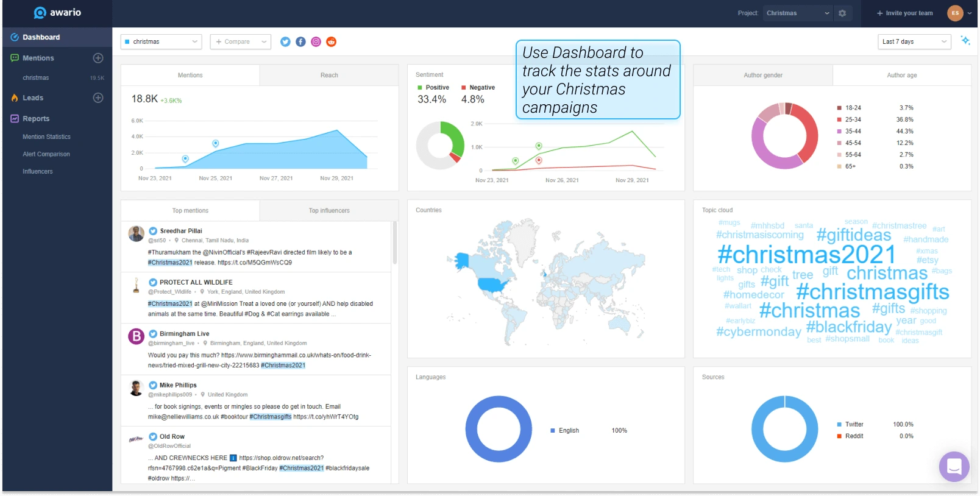The height and width of the screenshot is (496, 980).
Task: Open the chat support bubble
Action: point(954,467)
